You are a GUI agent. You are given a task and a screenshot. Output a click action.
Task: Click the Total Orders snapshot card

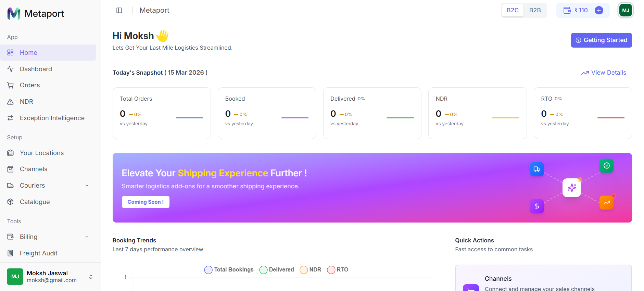pyautogui.click(x=162, y=113)
